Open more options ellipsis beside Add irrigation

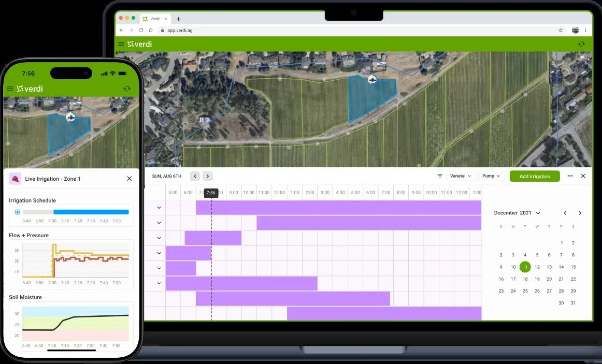pos(570,176)
